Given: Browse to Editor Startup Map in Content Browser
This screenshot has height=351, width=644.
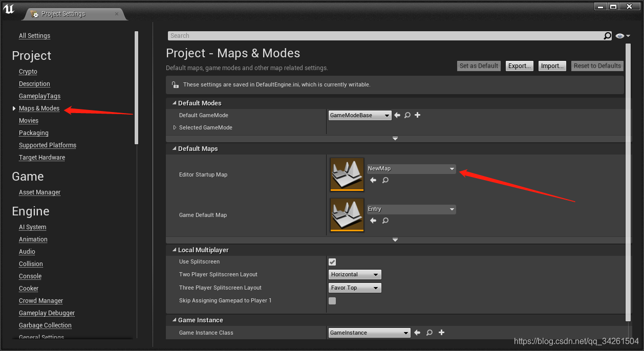Looking at the screenshot, I should [x=385, y=180].
